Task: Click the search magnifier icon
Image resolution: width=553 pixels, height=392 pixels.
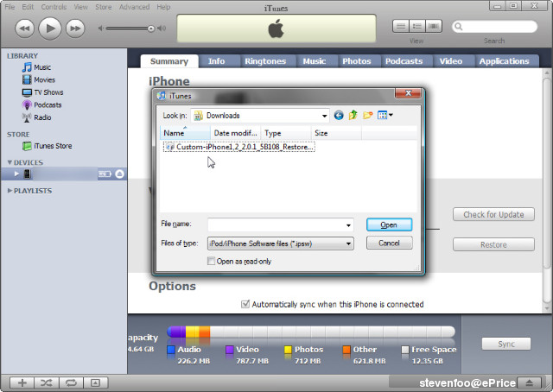Action: coord(459,27)
